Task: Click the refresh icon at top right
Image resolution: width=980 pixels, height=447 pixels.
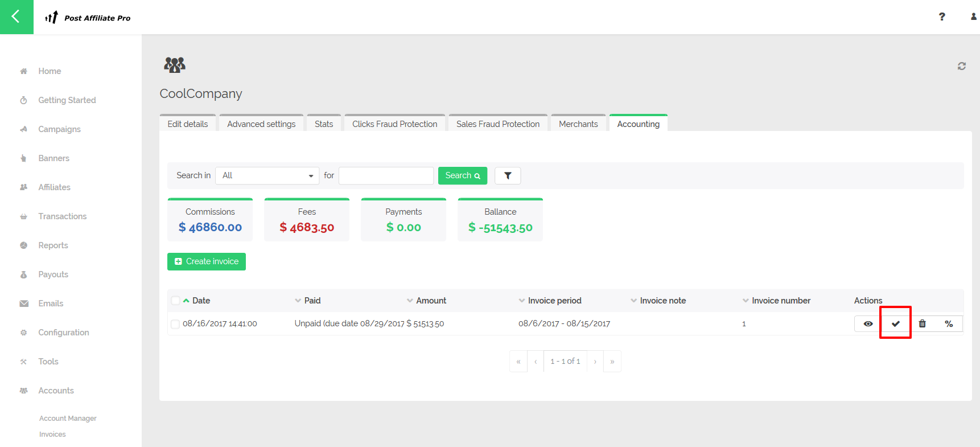Action: pos(961,66)
